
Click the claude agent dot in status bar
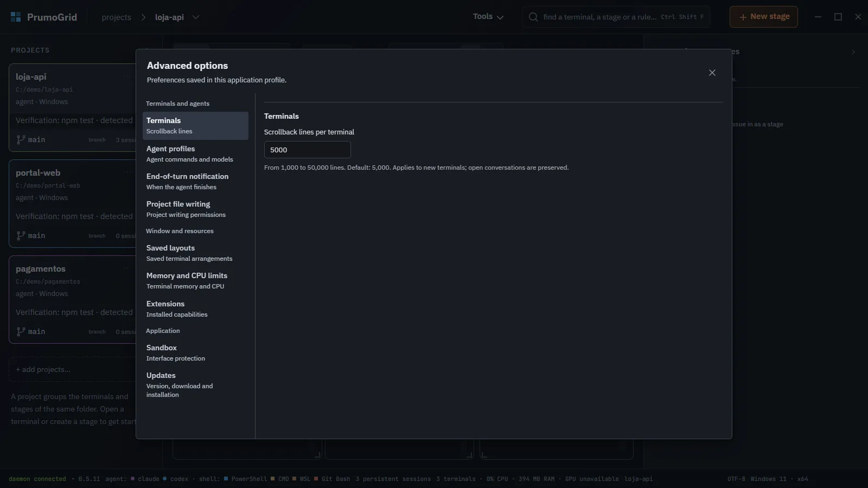click(x=133, y=479)
